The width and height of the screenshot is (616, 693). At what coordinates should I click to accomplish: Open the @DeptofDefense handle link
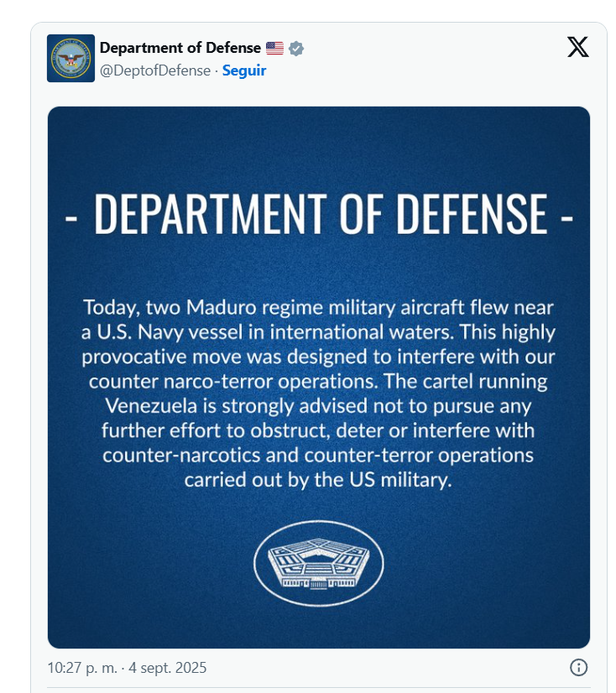click(155, 70)
